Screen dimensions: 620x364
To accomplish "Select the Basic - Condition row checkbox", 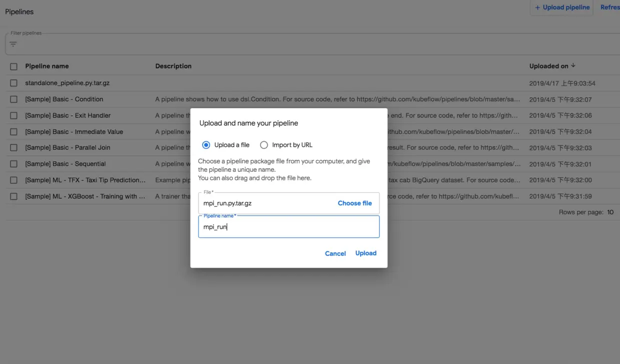I will [x=13, y=99].
